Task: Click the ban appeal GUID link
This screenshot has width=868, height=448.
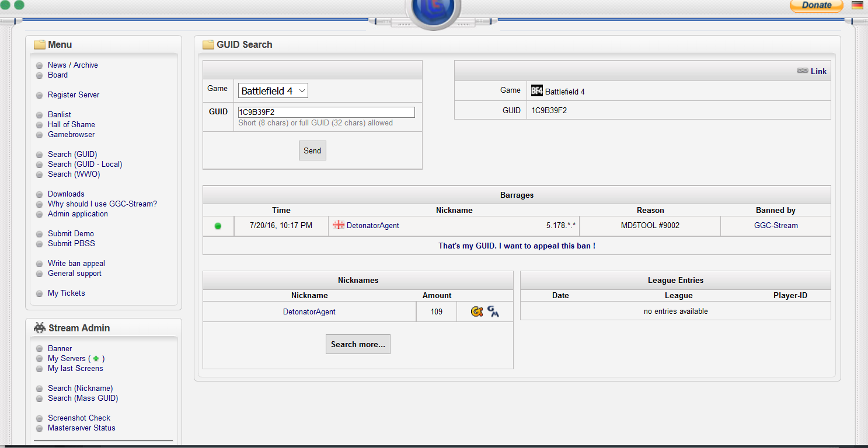Action: 517,246
